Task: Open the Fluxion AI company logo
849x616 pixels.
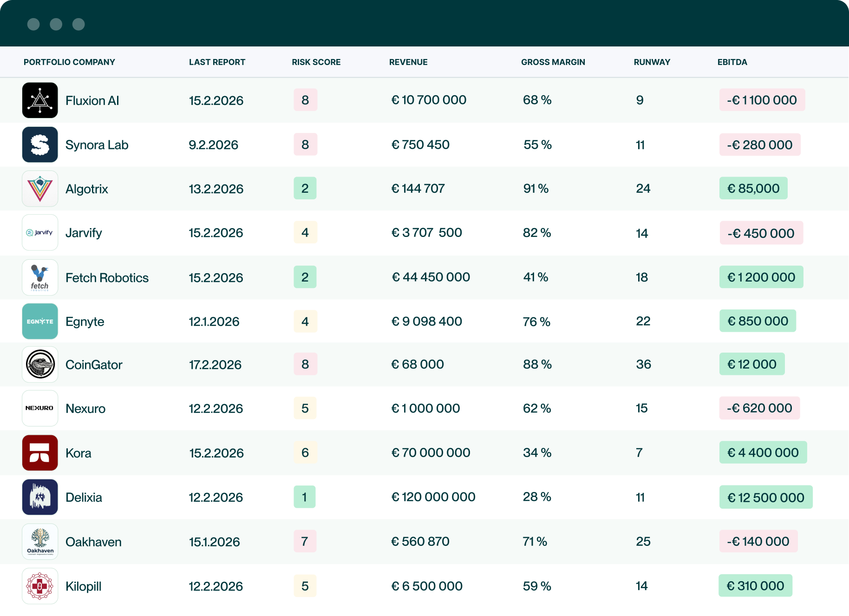Action: pos(40,100)
